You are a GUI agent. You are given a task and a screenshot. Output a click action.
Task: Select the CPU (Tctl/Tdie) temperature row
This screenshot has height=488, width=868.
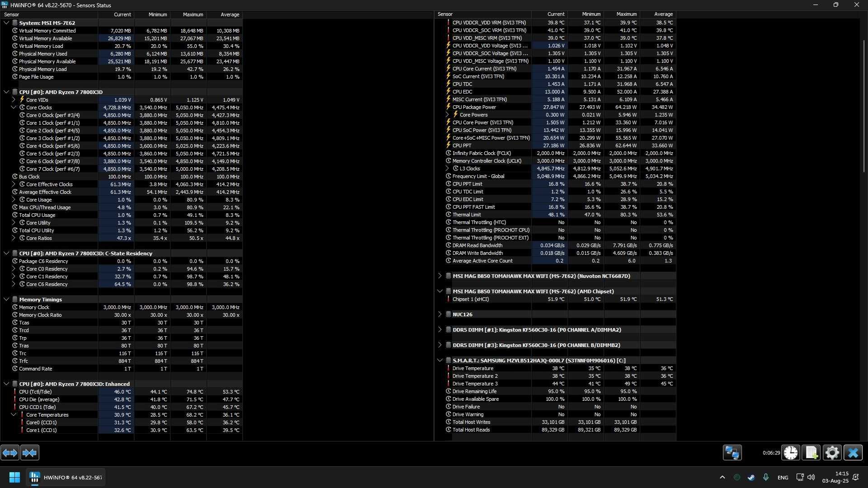[121, 392]
